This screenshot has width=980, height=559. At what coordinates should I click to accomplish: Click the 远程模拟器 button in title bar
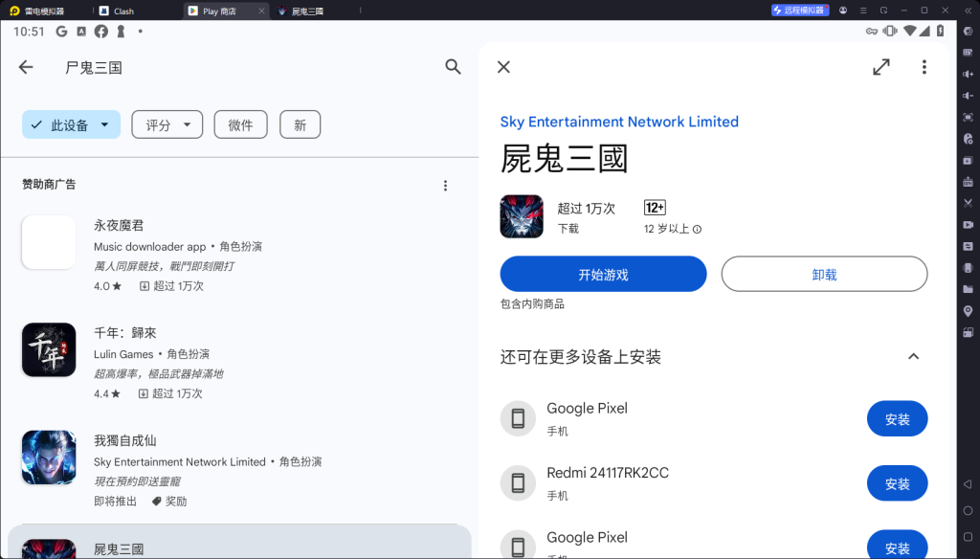click(800, 11)
